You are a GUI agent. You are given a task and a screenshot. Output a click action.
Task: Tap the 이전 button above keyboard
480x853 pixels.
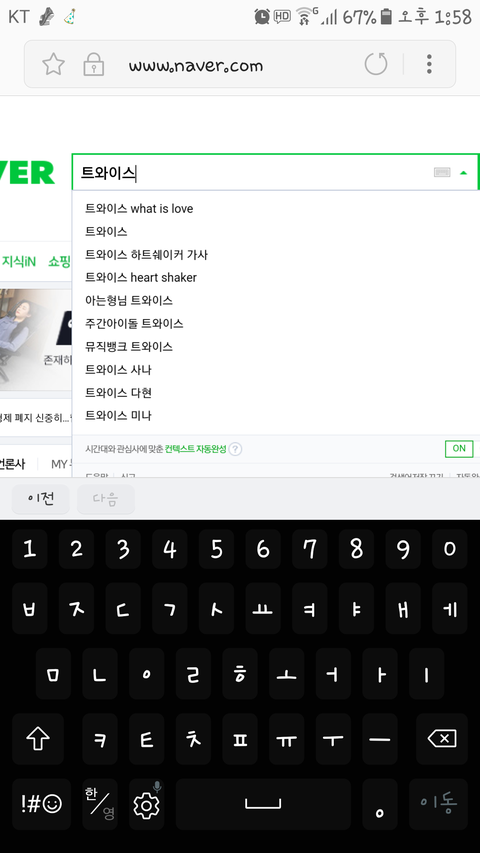click(x=41, y=499)
